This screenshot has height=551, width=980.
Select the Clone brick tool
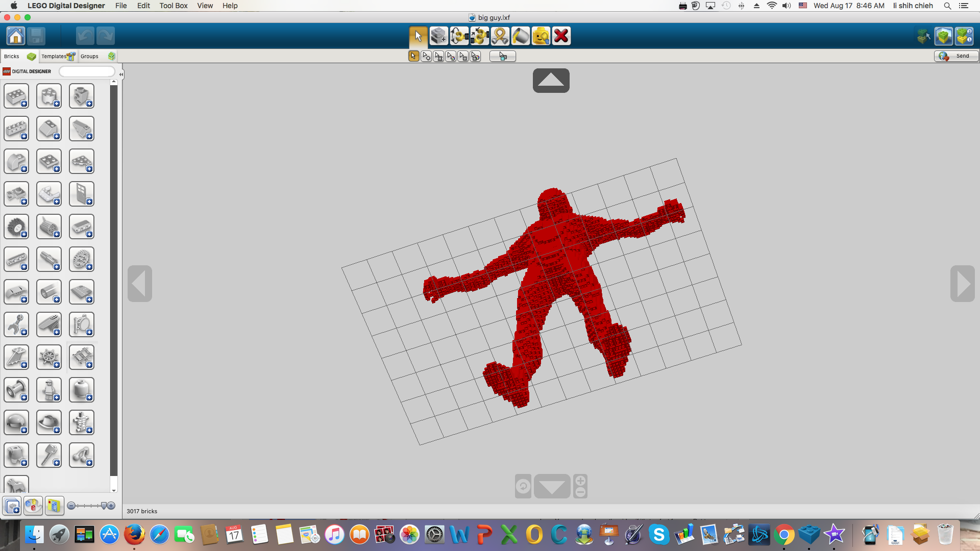438,36
